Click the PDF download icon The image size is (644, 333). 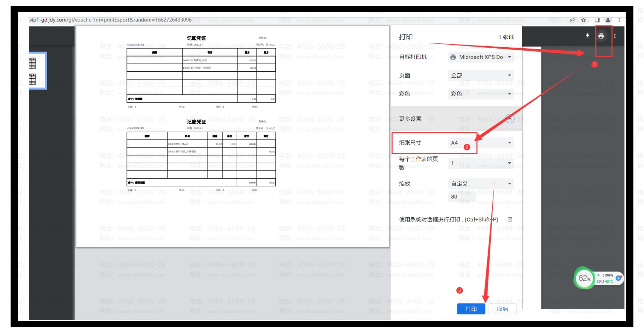[587, 36]
